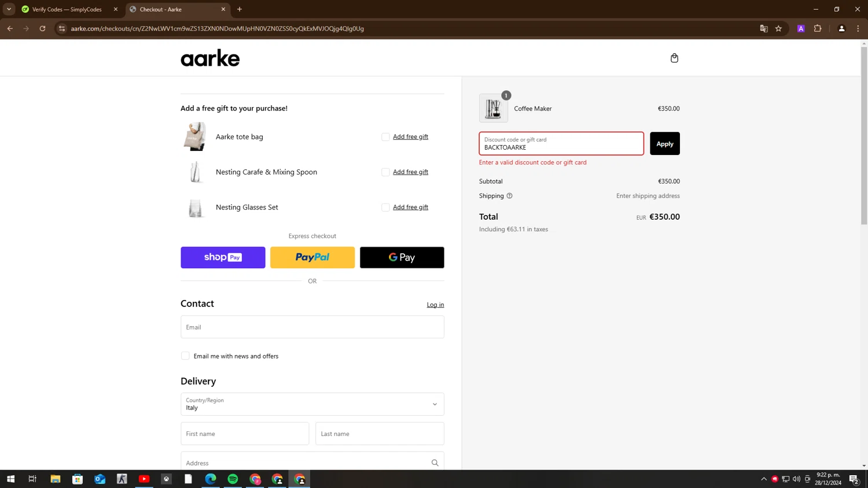Close the Checkout - Aarke tab
This screenshot has height=488, width=868.
(x=223, y=9)
